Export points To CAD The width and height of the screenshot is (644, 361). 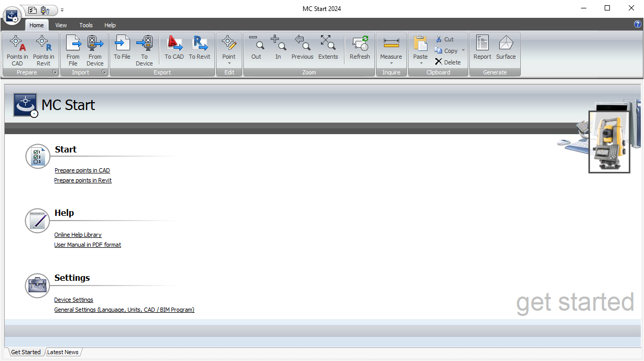click(174, 48)
